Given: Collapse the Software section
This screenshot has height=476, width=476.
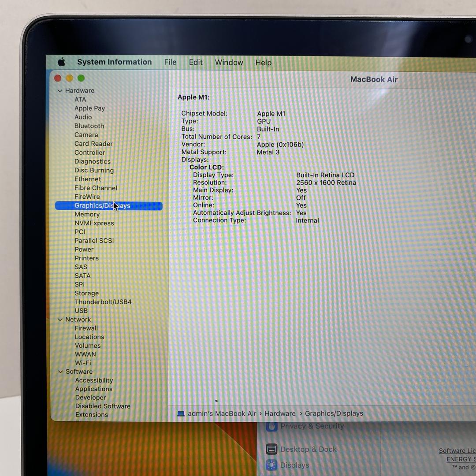Looking at the screenshot, I should (x=60, y=372).
